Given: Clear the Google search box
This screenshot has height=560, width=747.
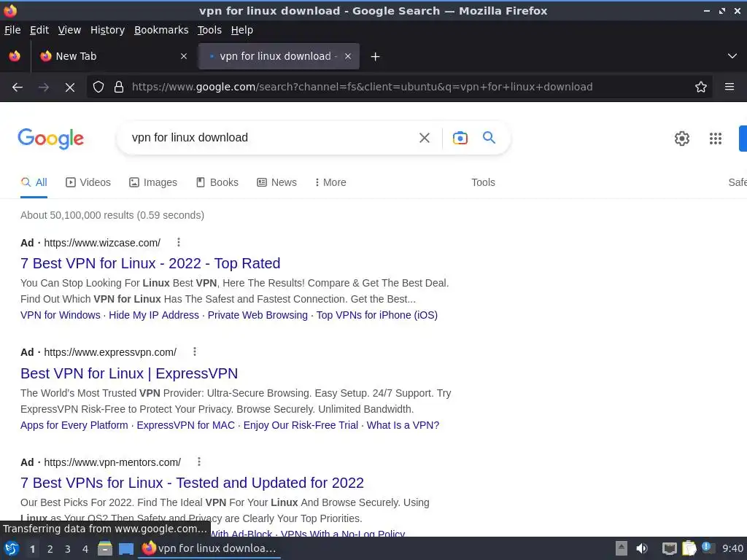Looking at the screenshot, I should 424,138.
